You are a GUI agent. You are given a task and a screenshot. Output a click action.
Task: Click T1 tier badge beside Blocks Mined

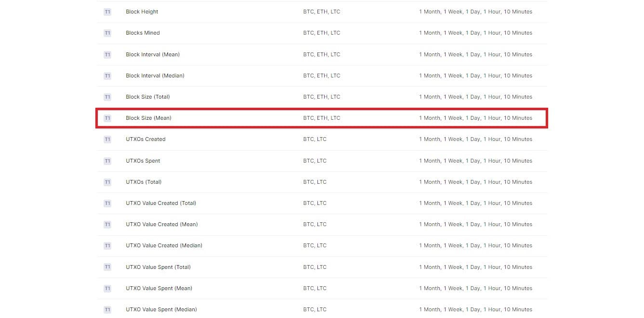tap(107, 33)
